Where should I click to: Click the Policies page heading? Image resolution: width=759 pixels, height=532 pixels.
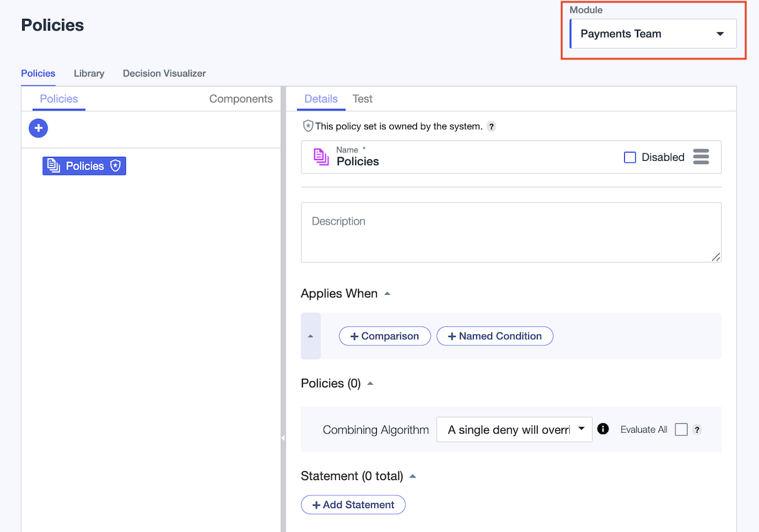click(x=52, y=25)
